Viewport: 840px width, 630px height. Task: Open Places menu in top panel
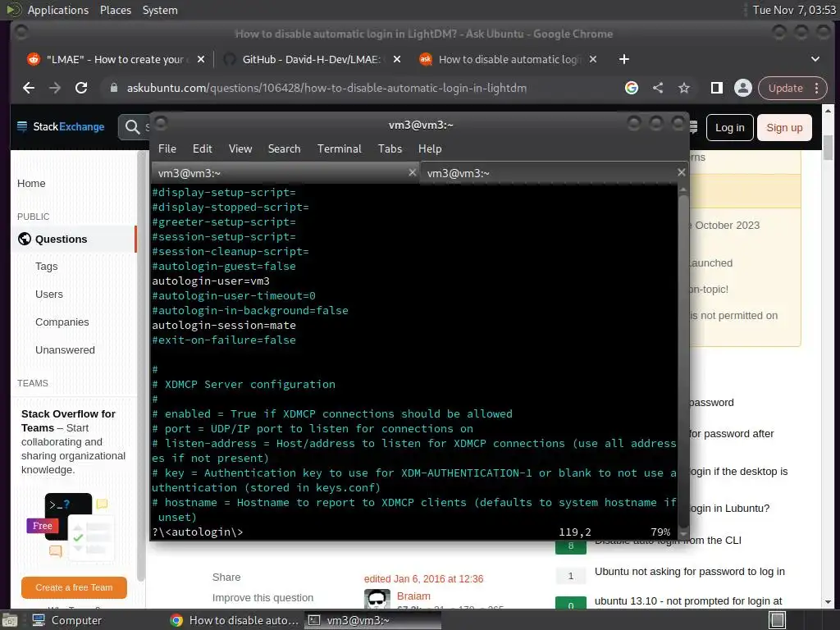point(116,10)
